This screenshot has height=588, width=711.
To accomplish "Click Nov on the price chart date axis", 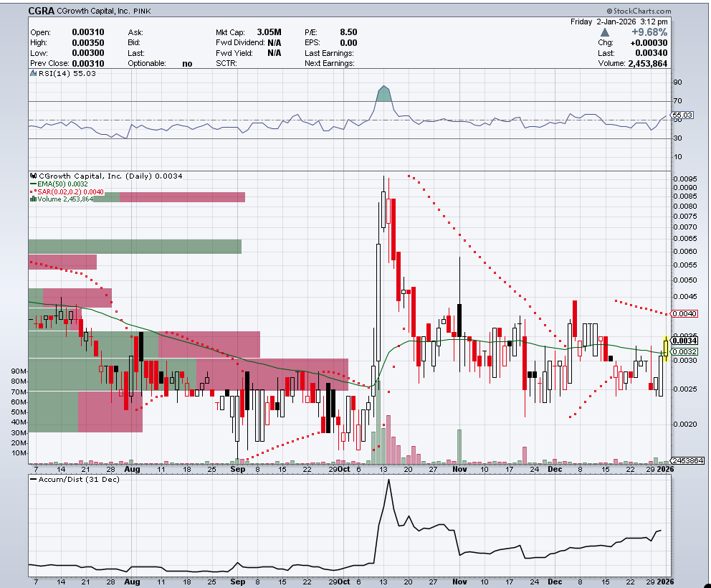I will pos(460,469).
